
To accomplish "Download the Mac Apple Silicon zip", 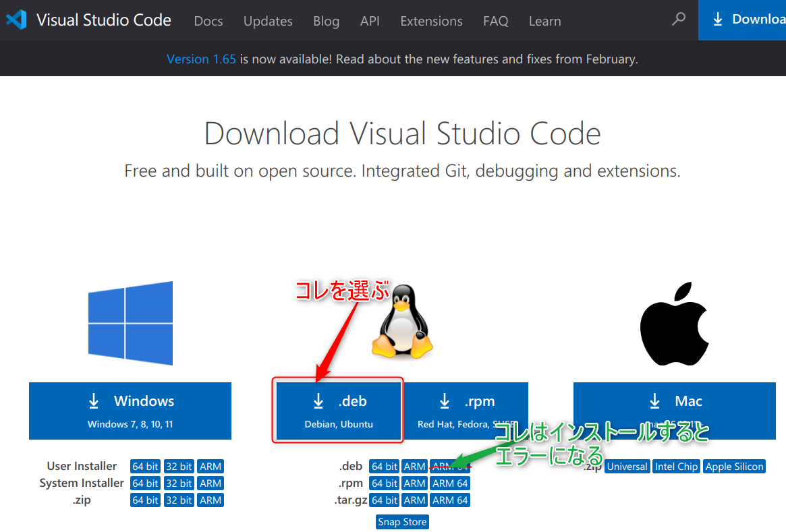I will click(734, 467).
